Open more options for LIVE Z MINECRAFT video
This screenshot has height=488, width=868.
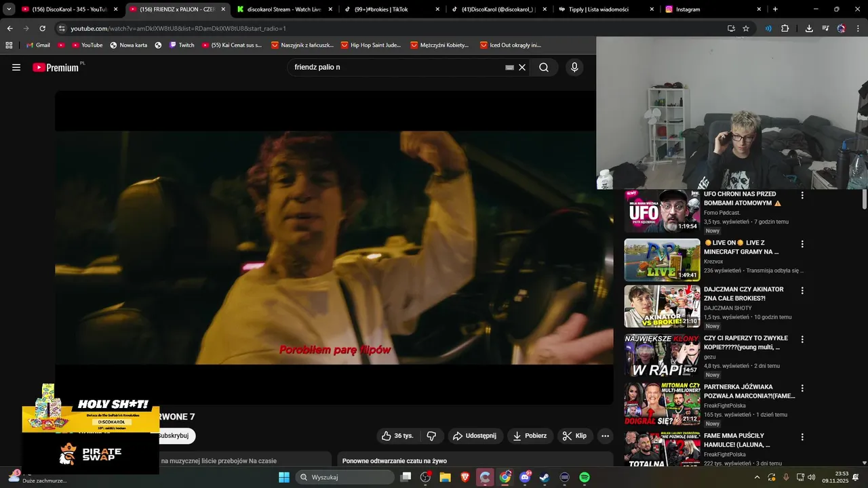click(x=802, y=244)
